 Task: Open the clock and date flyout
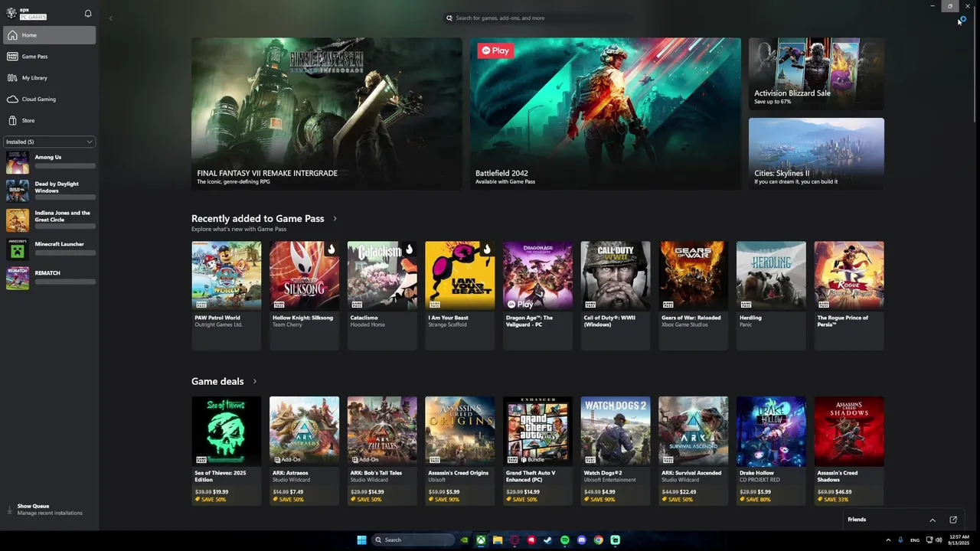(959, 540)
